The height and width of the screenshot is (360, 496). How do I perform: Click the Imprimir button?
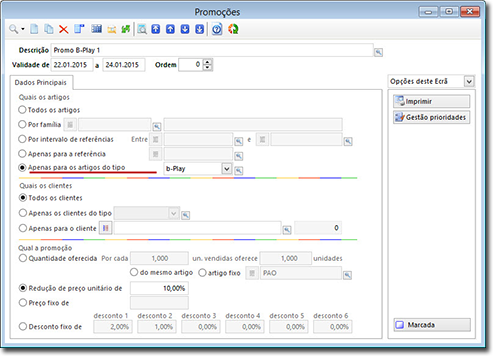coord(431,101)
